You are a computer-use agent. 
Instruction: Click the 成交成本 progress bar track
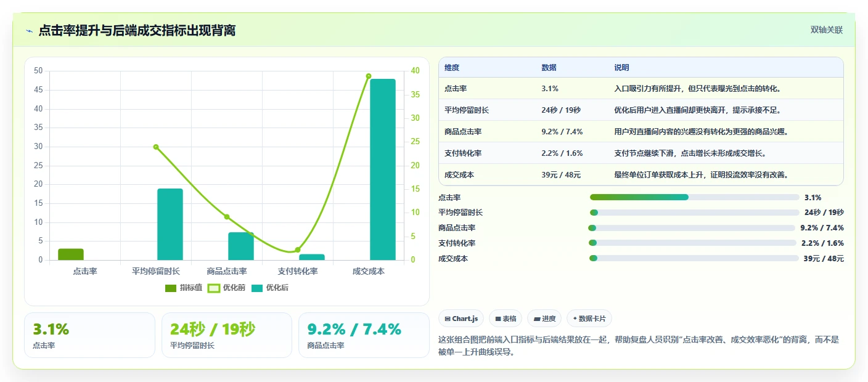694,258
